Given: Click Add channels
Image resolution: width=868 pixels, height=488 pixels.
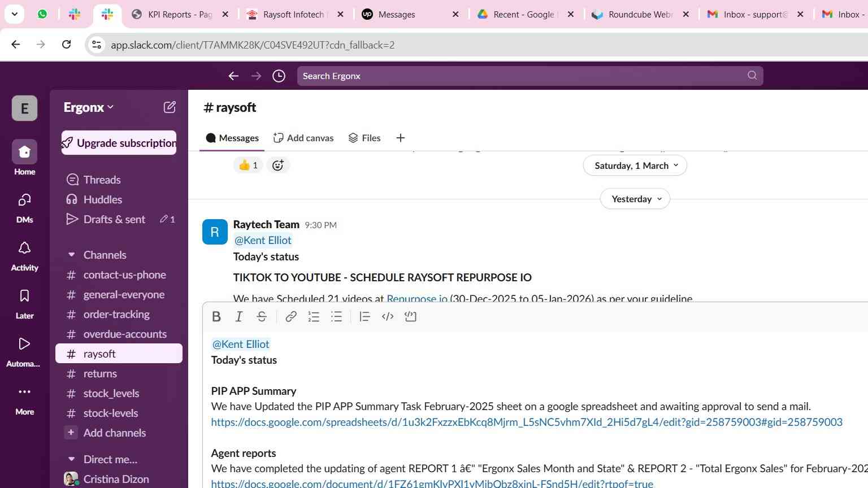Looking at the screenshot, I should coord(114,433).
